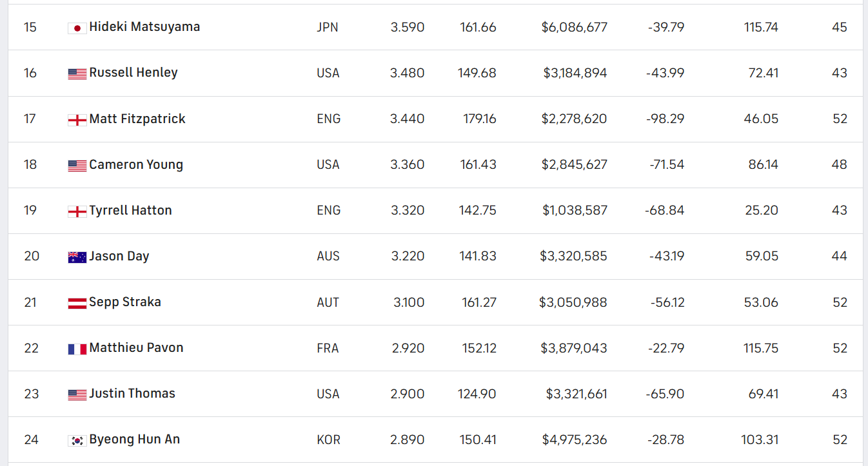Click Justin Thomas's name link
The image size is (868, 466).
pyautogui.click(x=132, y=393)
